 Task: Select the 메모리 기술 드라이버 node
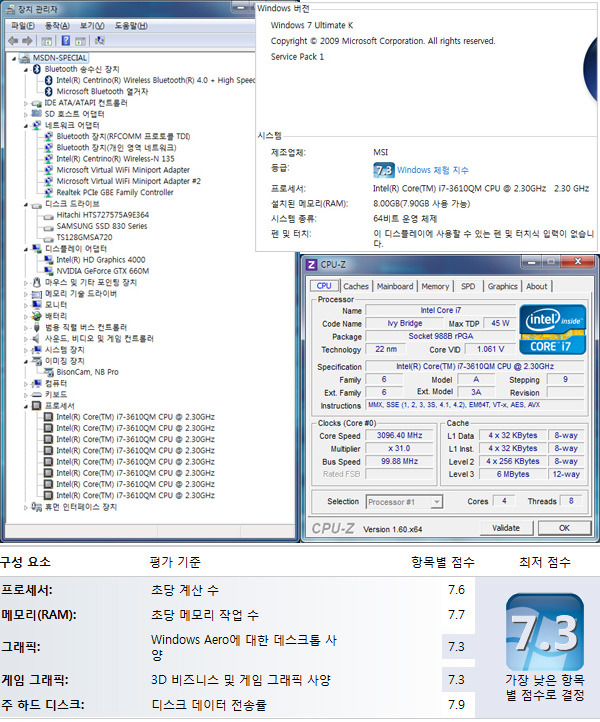tap(81, 294)
